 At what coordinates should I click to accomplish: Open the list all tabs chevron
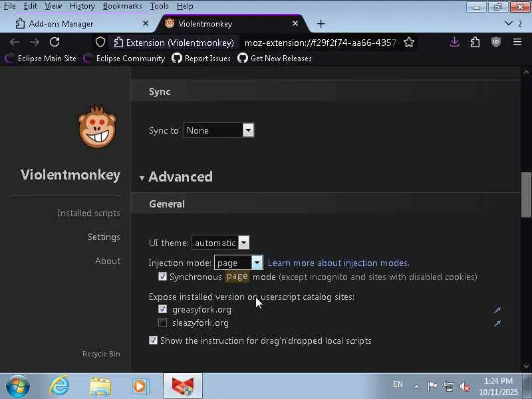(508, 23)
